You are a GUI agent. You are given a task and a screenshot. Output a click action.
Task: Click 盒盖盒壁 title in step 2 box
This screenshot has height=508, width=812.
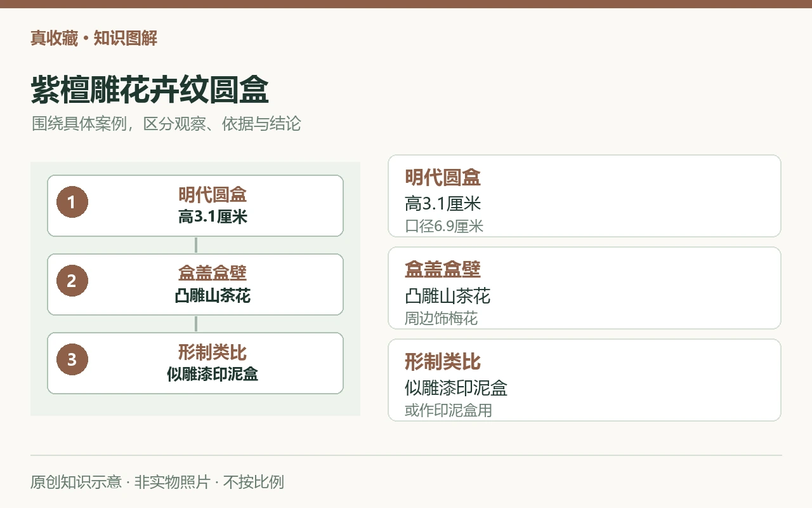point(213,273)
